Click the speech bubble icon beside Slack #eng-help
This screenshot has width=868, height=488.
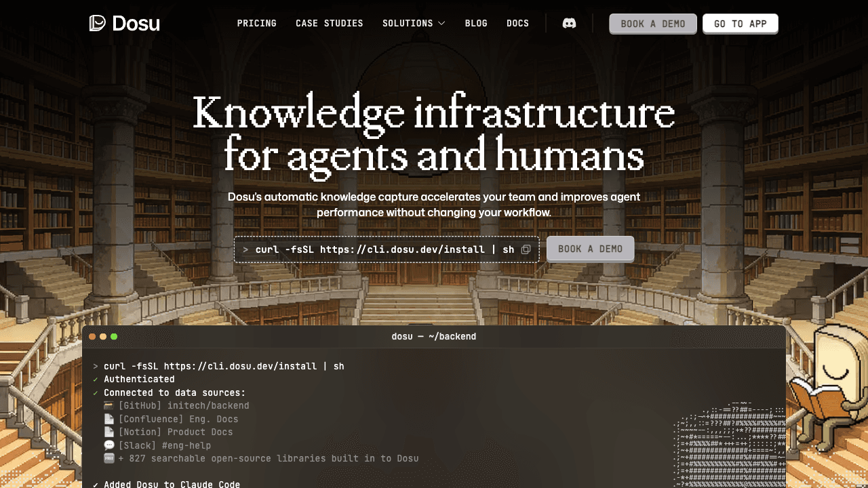coord(109,445)
